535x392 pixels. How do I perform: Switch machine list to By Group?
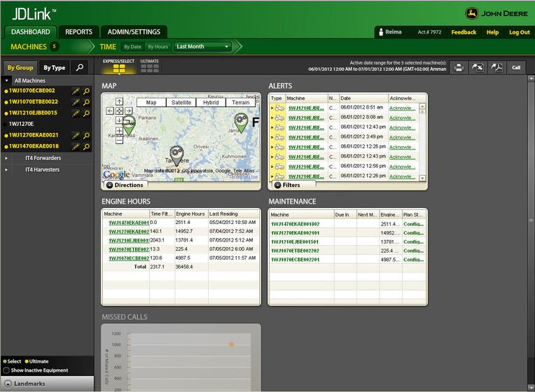tap(20, 68)
